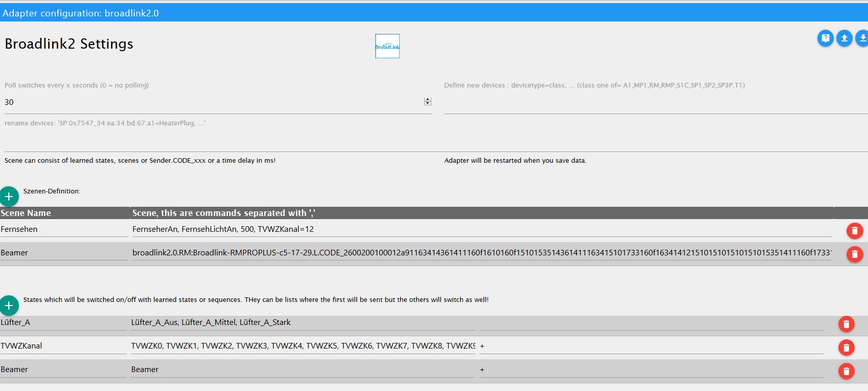Viewport: 868px width, 391px height.
Task: Click the 'Adapter will be restarted' notice text
Action: tap(515, 161)
